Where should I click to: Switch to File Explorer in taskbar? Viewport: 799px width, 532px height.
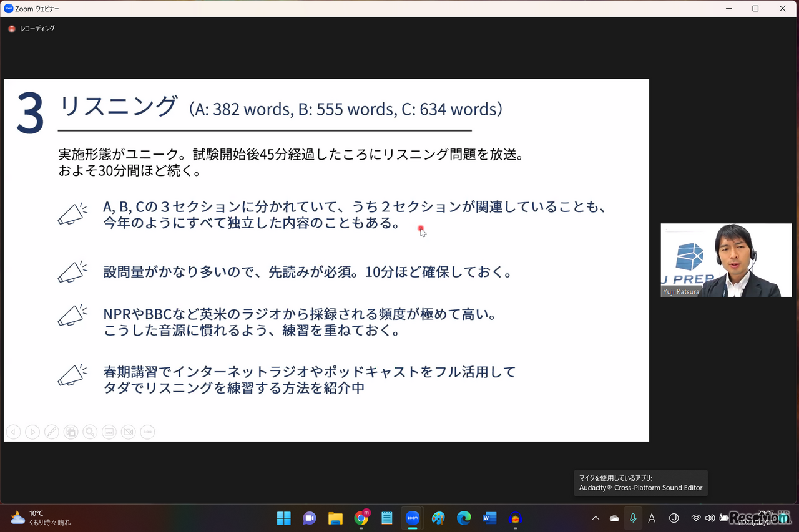pyautogui.click(x=335, y=518)
